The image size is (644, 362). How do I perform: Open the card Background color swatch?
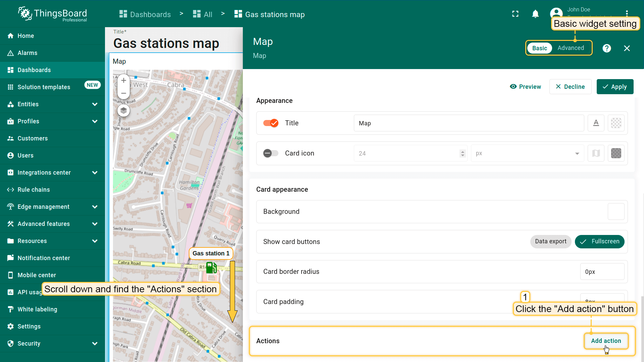616,212
